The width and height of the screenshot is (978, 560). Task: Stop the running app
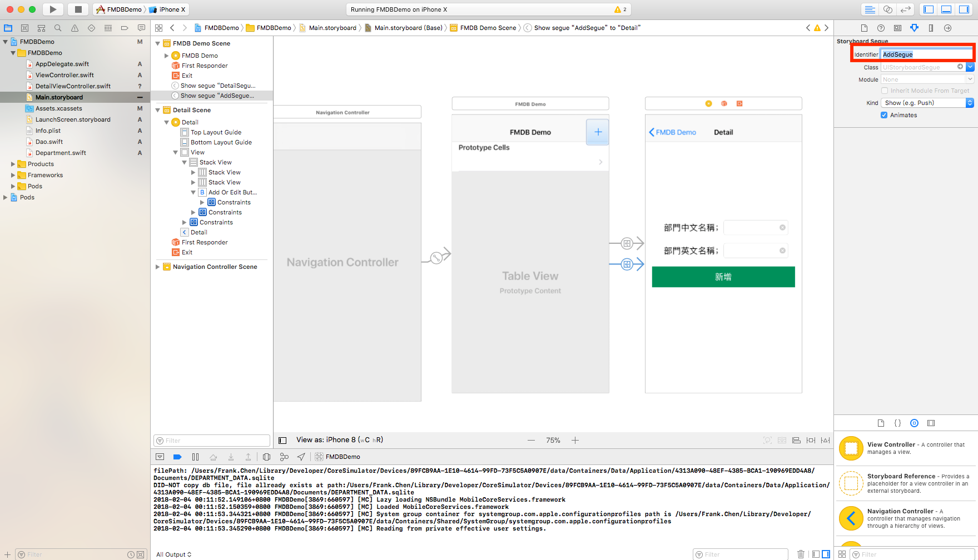pyautogui.click(x=78, y=9)
